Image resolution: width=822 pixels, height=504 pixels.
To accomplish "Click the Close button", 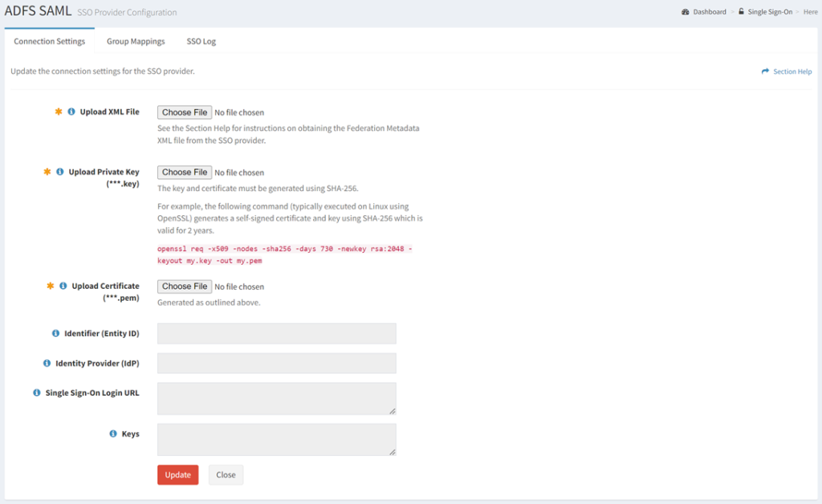I will click(226, 475).
